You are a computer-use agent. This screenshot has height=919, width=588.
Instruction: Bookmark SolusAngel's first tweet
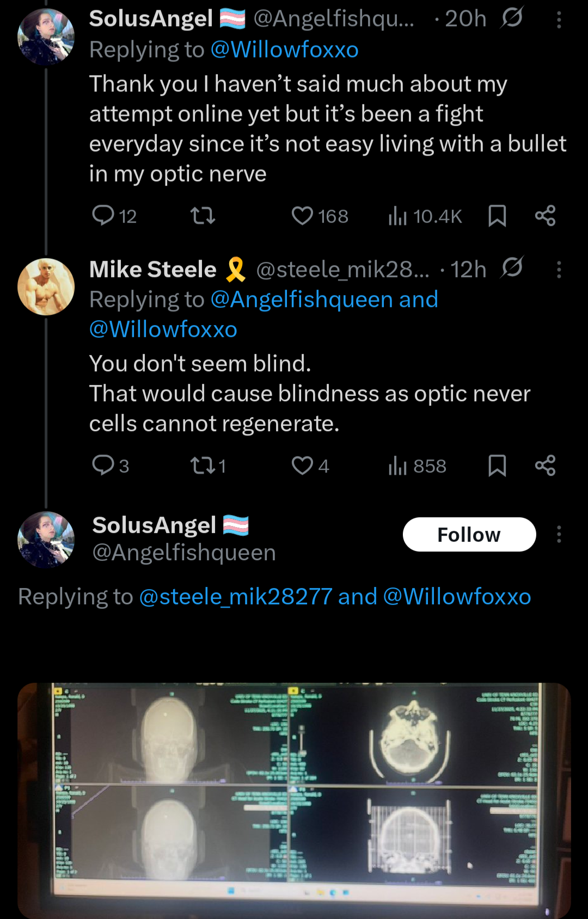point(497,216)
